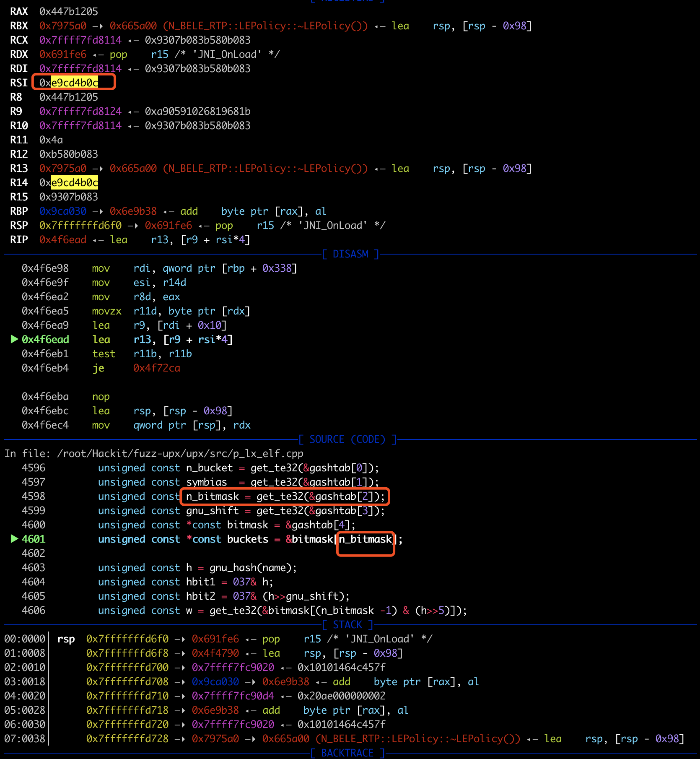Select the highlighted RSI value 0xe9cd4b0c
700x759 pixels.
pos(69,83)
